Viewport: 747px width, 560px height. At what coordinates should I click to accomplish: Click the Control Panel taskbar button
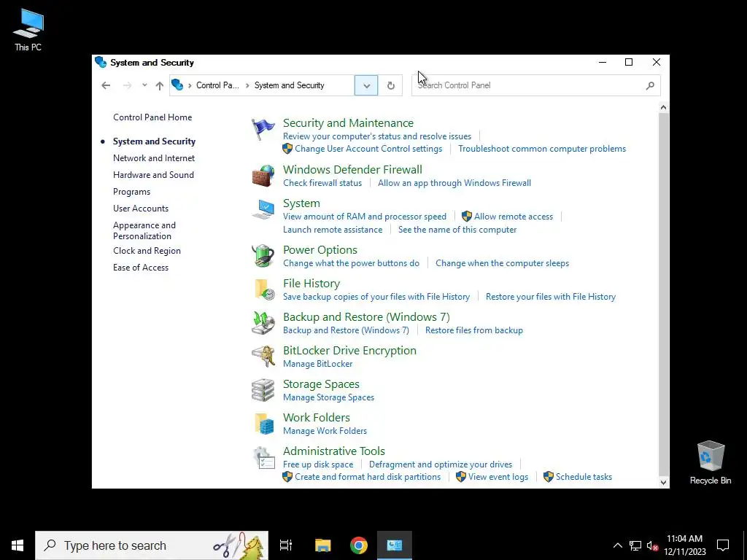[x=395, y=545]
